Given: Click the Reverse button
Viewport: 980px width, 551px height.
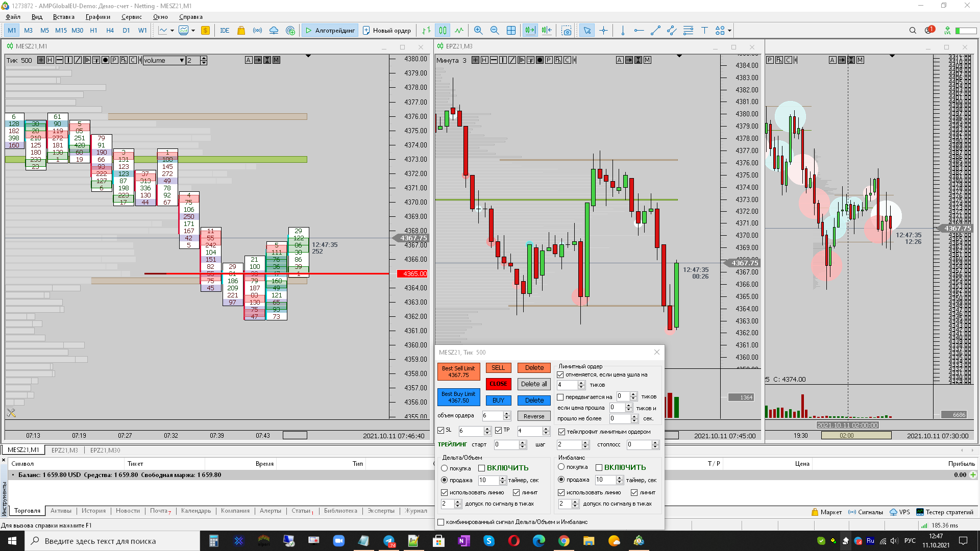Looking at the screenshot, I should tap(533, 416).
